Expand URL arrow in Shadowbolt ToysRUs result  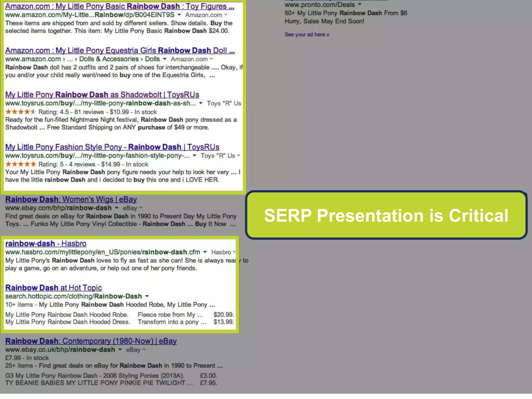click(201, 103)
